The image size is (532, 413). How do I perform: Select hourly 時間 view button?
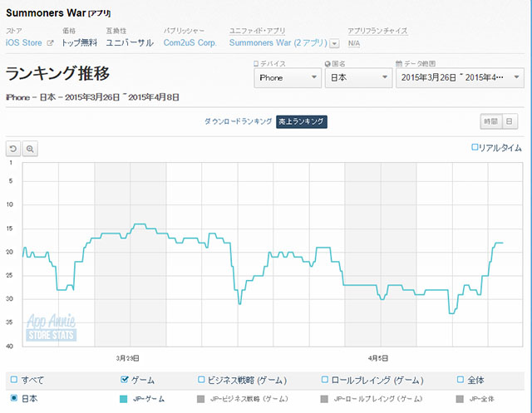click(x=490, y=121)
